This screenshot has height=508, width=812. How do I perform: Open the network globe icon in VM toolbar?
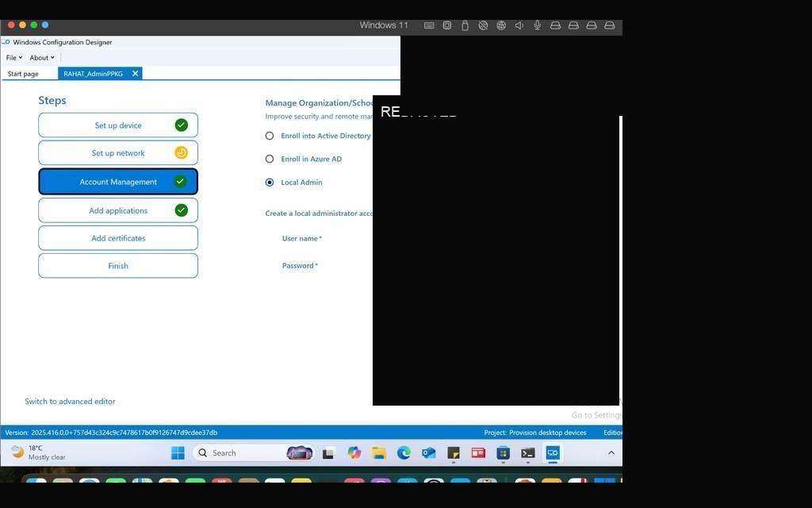coord(501,25)
